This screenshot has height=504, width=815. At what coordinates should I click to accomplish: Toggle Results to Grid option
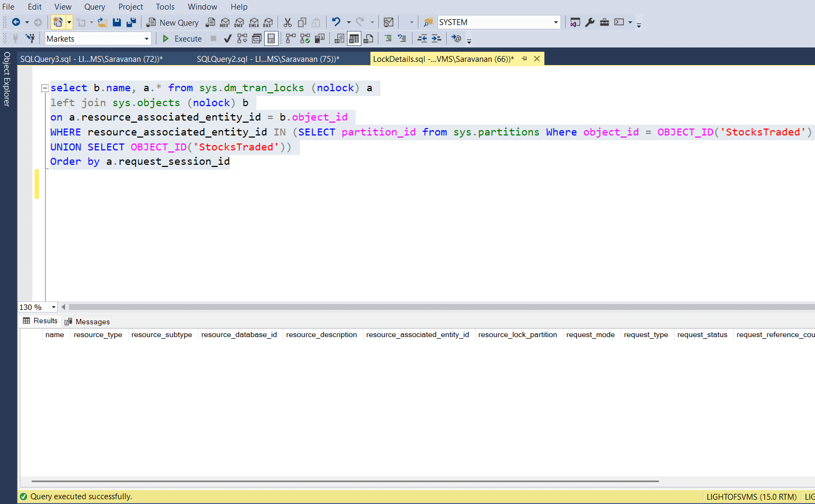click(x=353, y=38)
